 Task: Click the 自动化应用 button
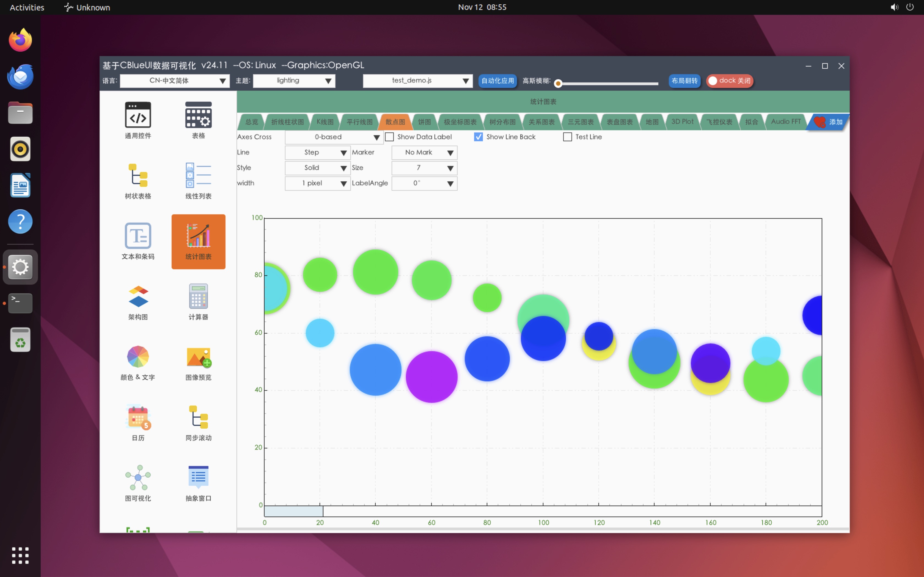point(497,81)
